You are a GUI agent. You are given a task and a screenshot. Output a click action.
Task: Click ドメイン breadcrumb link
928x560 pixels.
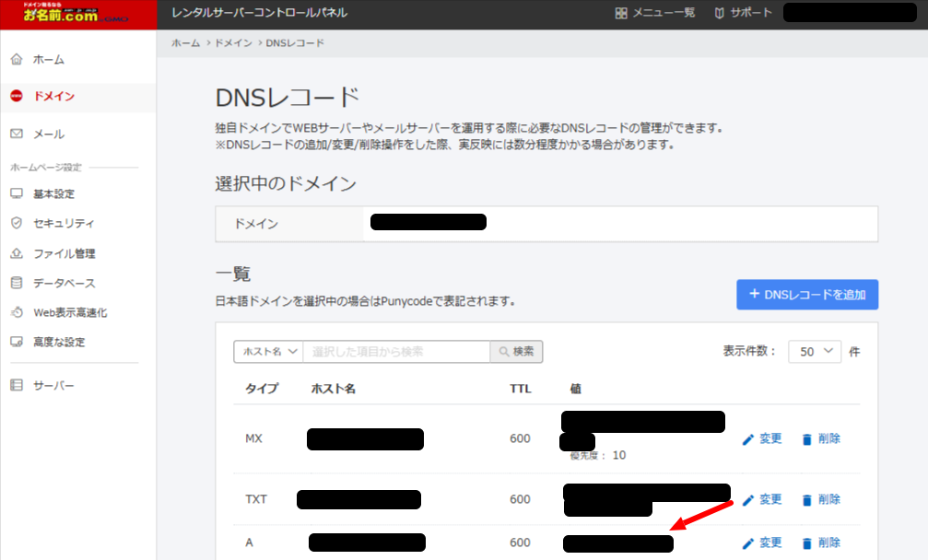coord(233,43)
